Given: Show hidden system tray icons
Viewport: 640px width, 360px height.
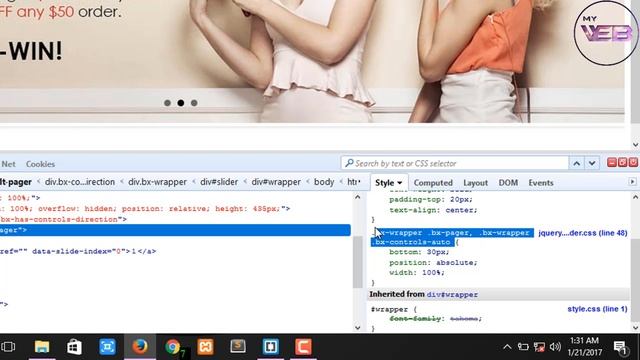Looking at the screenshot, I should coord(507,347).
